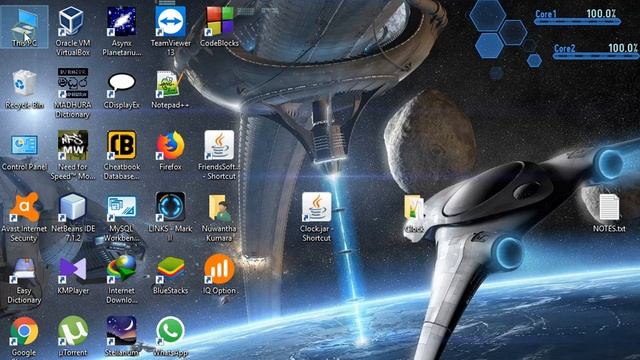This screenshot has height=360, width=640.
Task: Click the Internet Download Manager icon
Action: 122,280
